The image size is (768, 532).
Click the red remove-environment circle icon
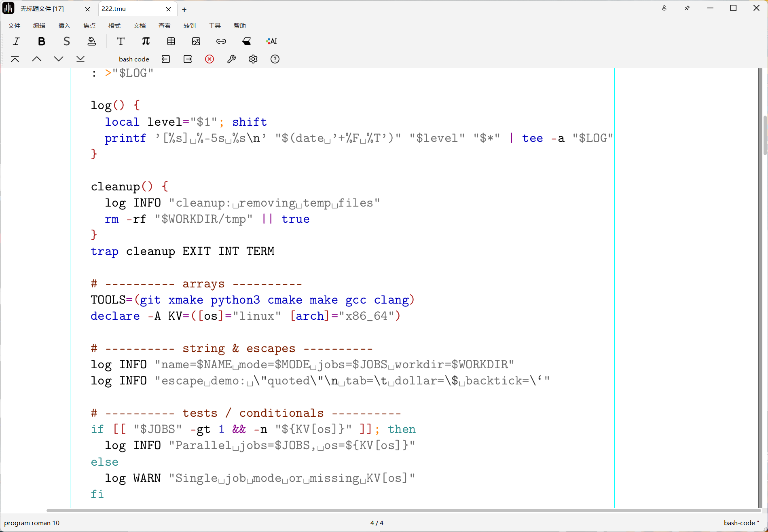tap(209, 59)
